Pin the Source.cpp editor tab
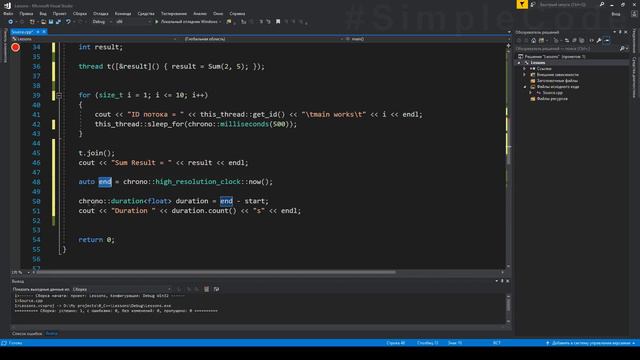 (x=38, y=31)
